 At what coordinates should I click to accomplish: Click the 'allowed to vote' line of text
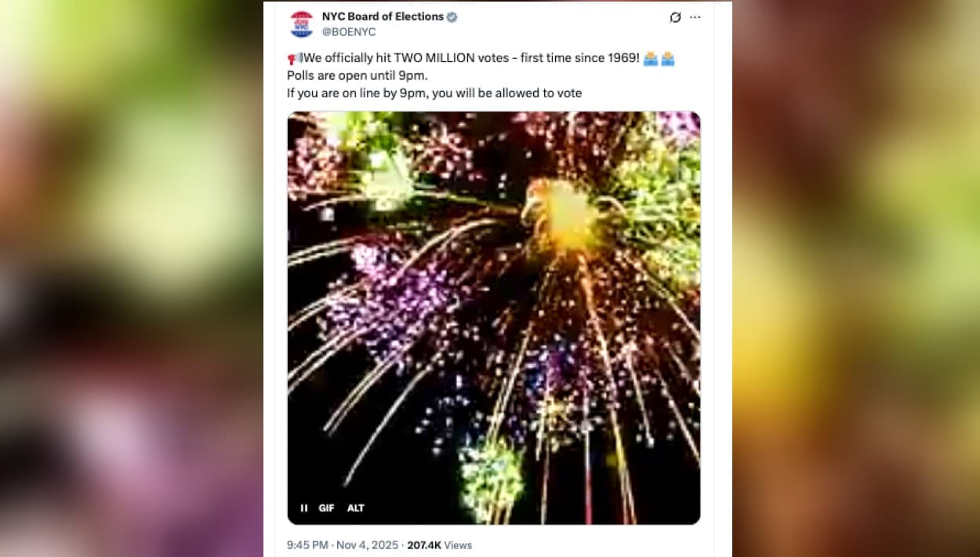coord(434,93)
